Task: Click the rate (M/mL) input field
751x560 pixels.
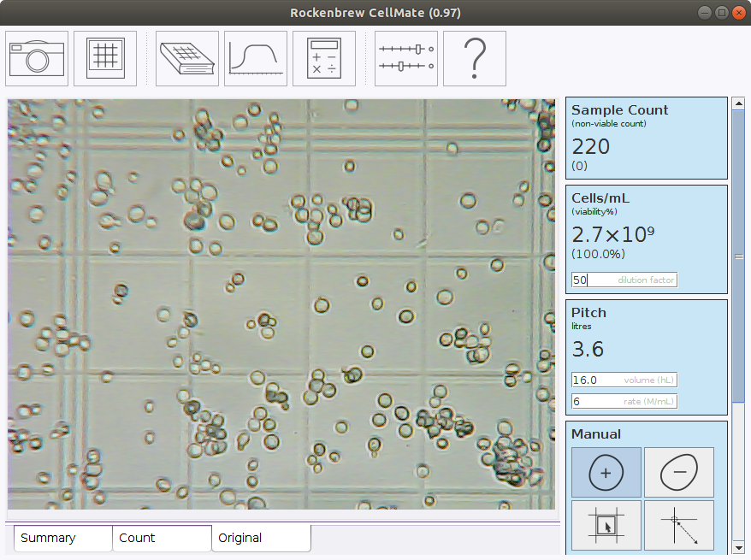Action: [624, 401]
